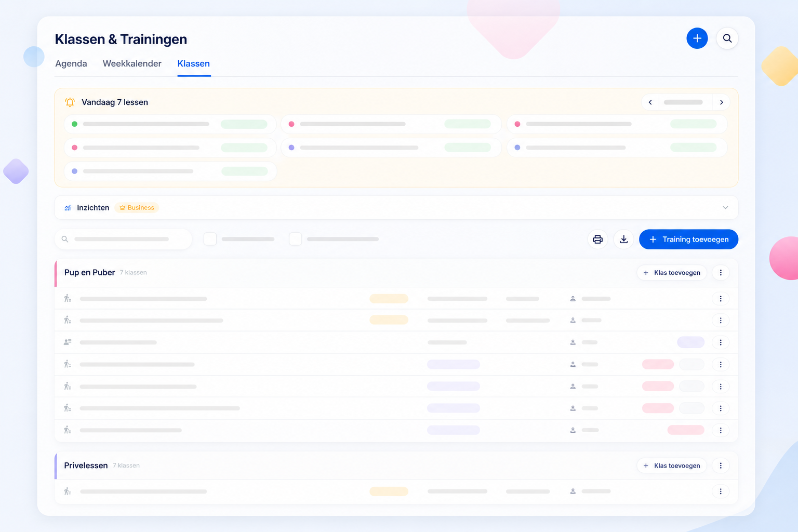Print the class list

[598, 240]
